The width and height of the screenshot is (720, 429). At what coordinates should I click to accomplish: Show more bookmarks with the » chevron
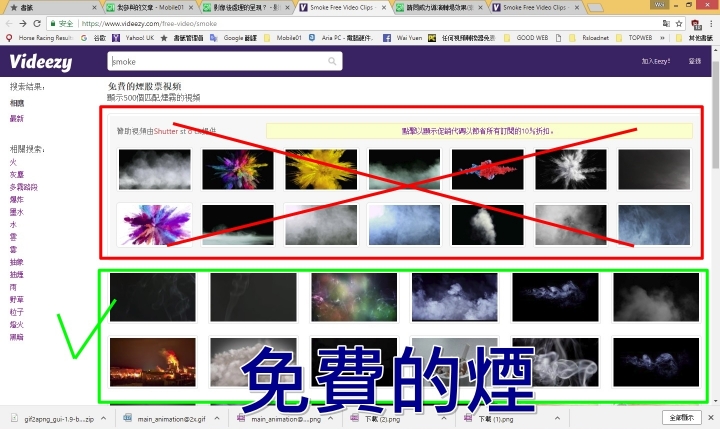[x=662, y=38]
